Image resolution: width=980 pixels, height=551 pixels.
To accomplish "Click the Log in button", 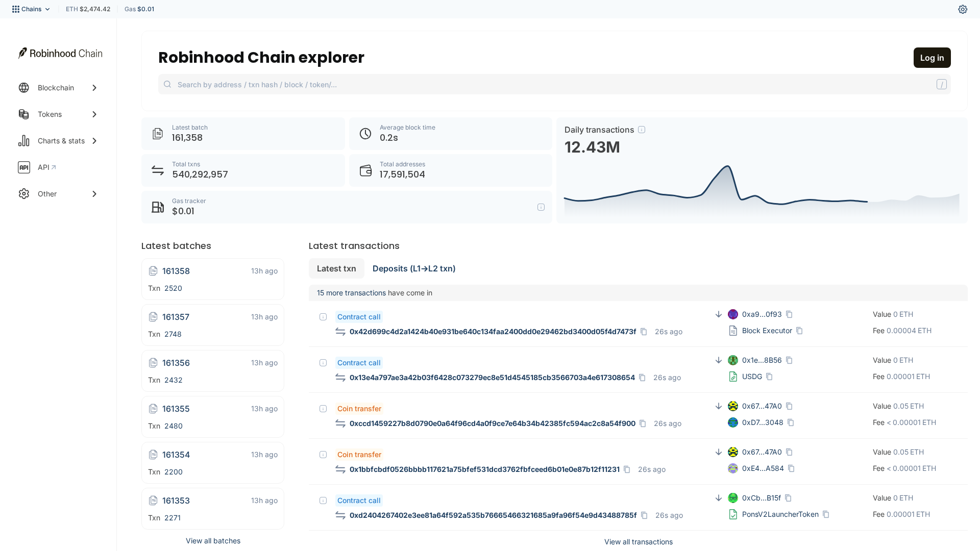I will (932, 58).
